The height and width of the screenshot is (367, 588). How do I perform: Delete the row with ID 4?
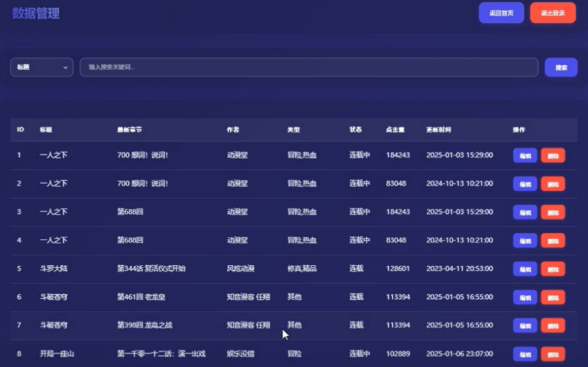click(553, 241)
